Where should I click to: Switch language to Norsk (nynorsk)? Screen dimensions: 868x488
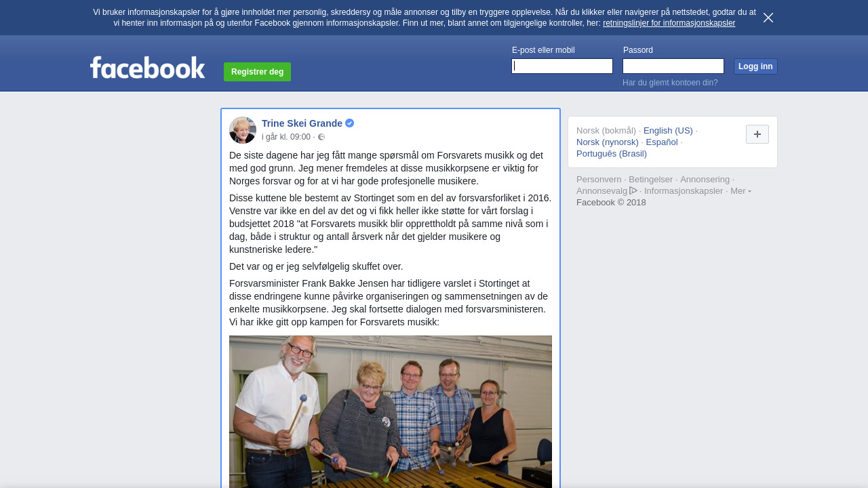608,142
